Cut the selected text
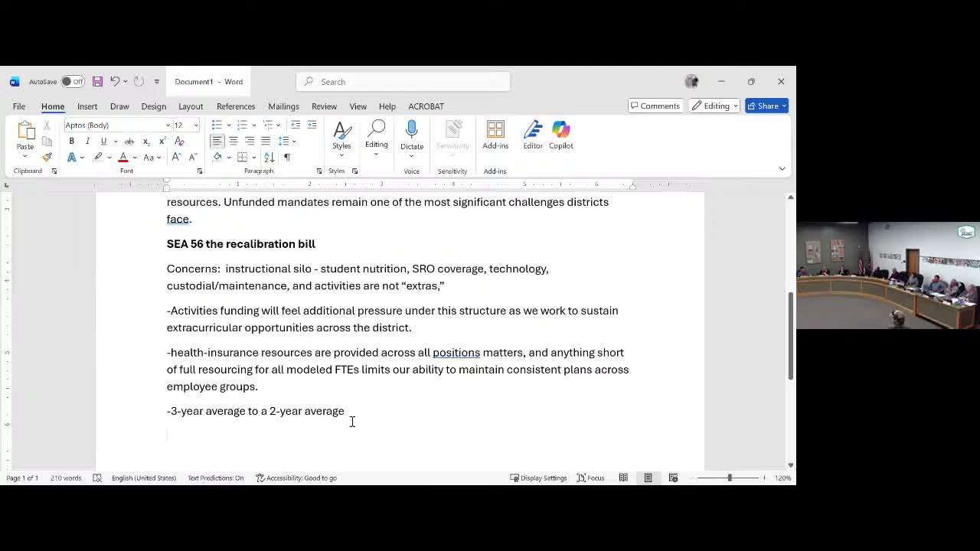 (x=47, y=126)
